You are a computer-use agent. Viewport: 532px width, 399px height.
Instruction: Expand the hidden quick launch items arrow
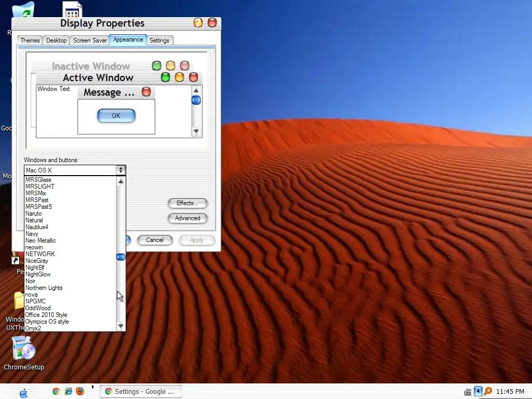pyautogui.click(x=92, y=387)
